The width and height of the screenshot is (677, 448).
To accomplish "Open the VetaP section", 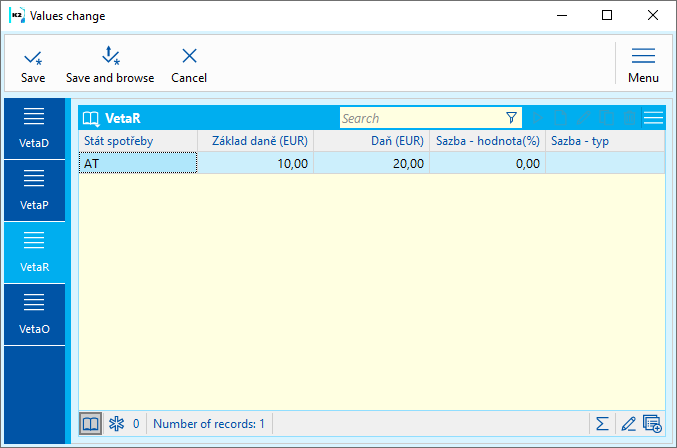I will click(x=34, y=189).
